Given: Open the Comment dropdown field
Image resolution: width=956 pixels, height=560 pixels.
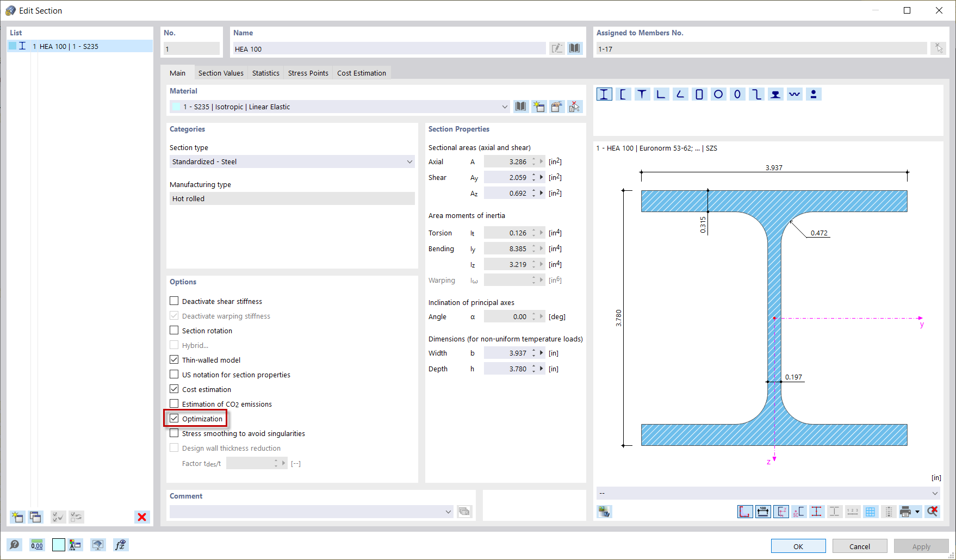Looking at the screenshot, I should (448, 512).
